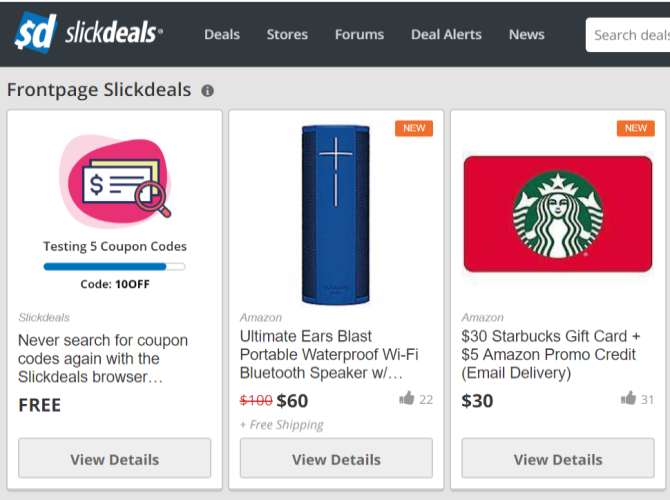Go to the Forums section
Image resolution: width=670 pixels, height=500 pixels.
(x=359, y=34)
